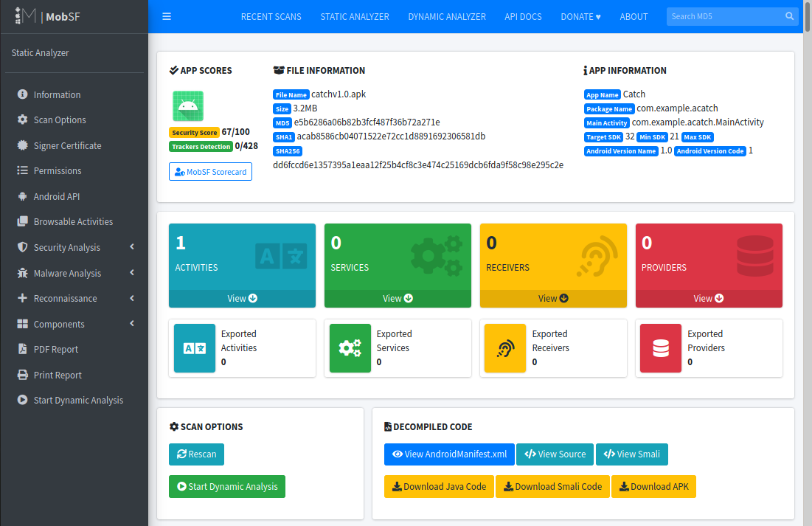Click the PDF Report file icon
This screenshot has width=812, height=526.
[x=22, y=349]
